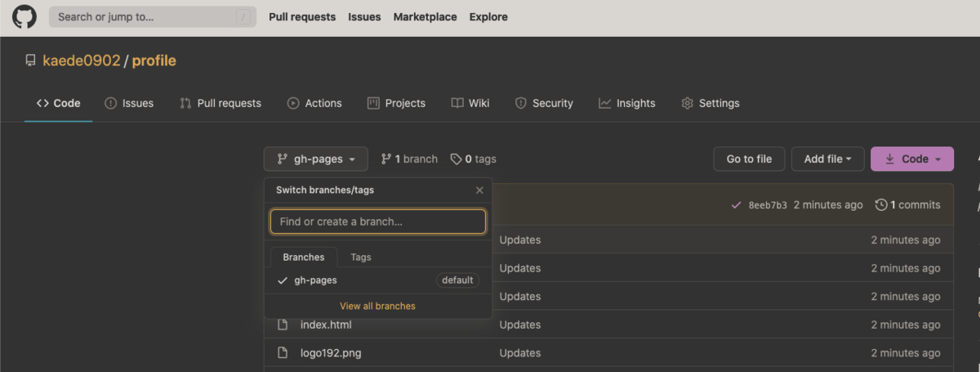Open the profile repository link
Image resolution: width=980 pixels, height=372 pixels.
(154, 61)
